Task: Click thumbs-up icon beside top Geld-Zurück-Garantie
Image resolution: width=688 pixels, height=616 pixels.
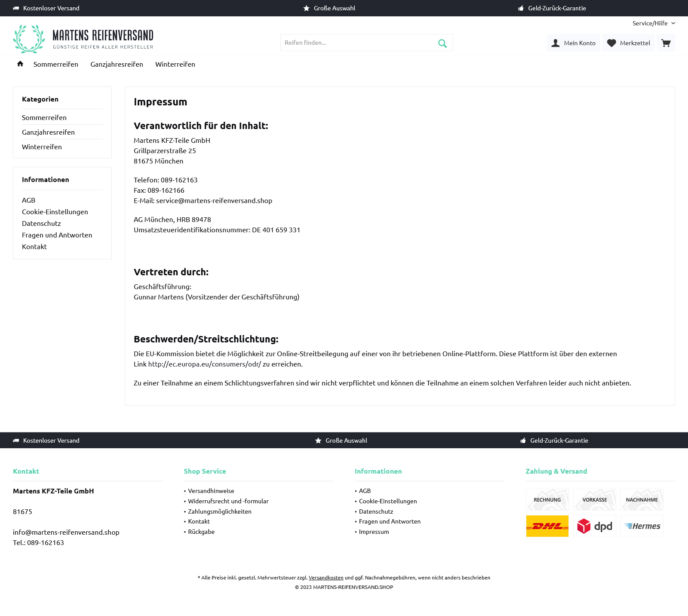Action: click(521, 8)
